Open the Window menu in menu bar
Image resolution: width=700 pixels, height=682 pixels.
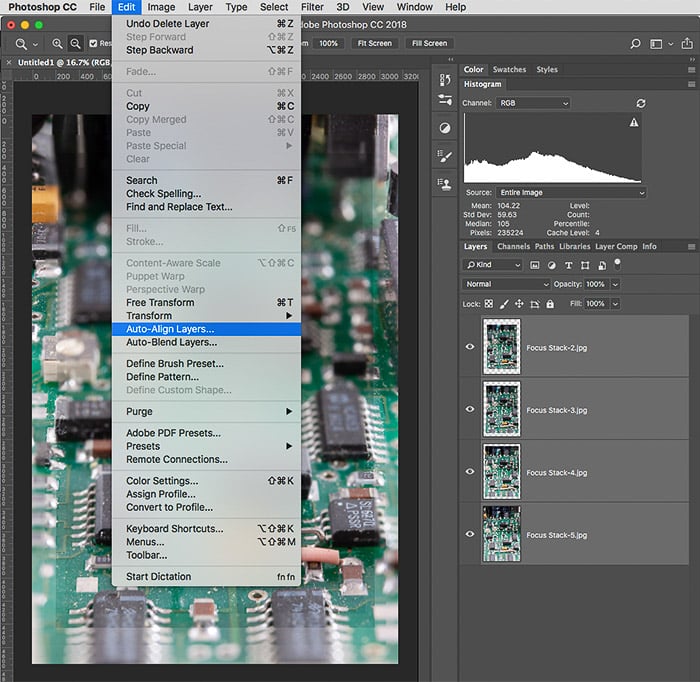pos(415,7)
